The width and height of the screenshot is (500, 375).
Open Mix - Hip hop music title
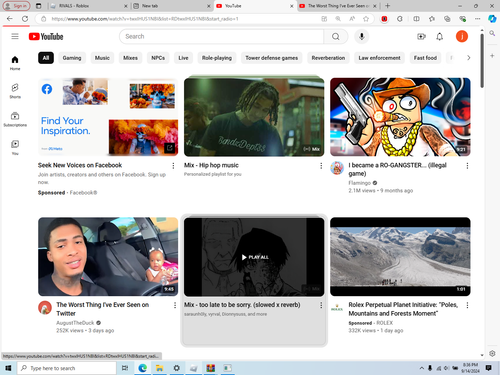(211, 165)
